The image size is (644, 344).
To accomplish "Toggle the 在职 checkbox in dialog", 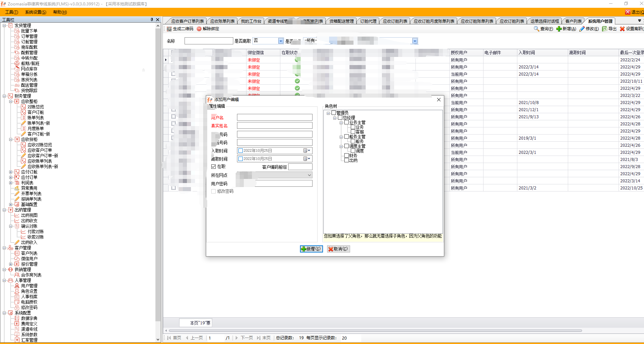I will tap(214, 167).
